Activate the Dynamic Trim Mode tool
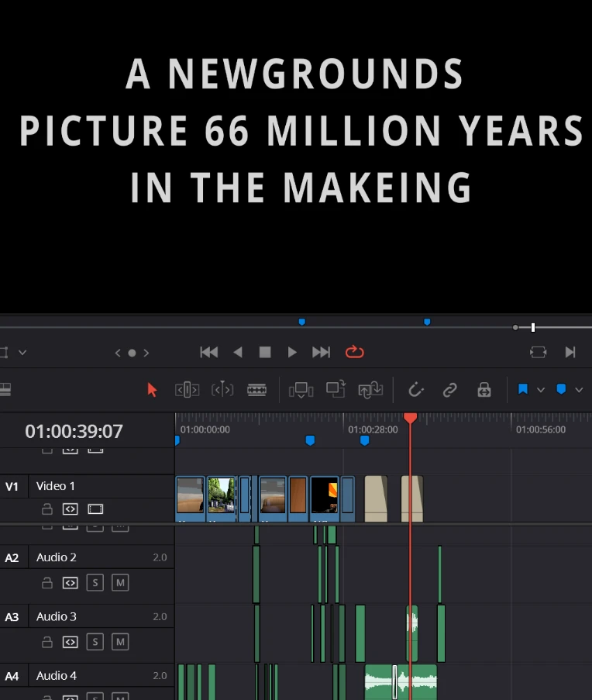The height and width of the screenshot is (700, 592). 222,390
